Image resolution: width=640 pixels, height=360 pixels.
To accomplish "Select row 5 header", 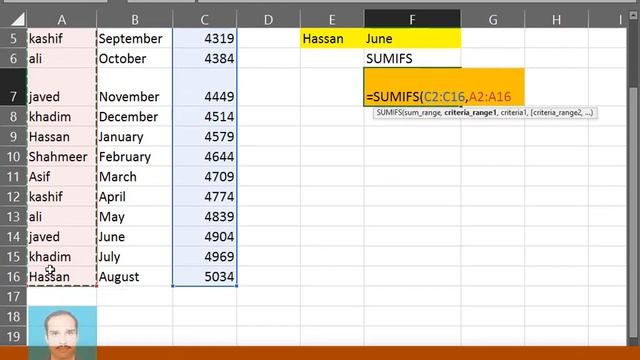I will pos(13,38).
